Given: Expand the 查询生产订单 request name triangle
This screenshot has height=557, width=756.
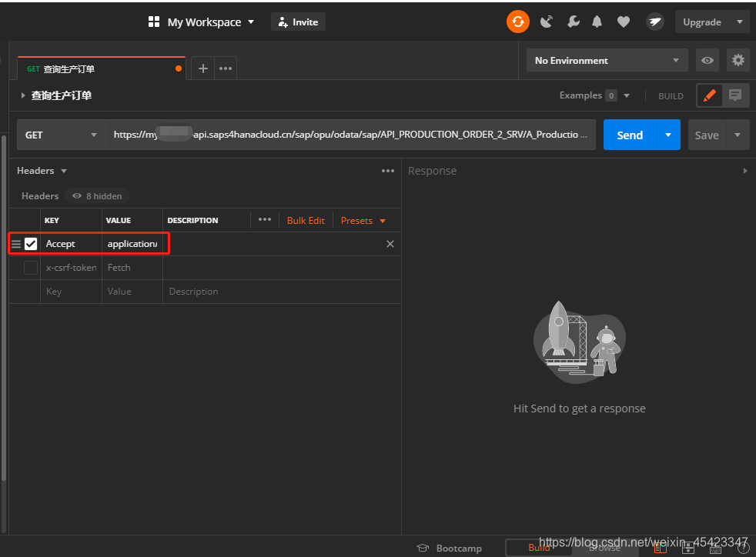Looking at the screenshot, I should (22, 95).
